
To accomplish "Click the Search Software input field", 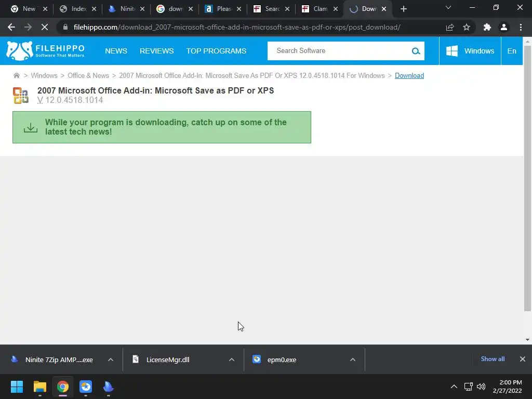I will coord(339,51).
